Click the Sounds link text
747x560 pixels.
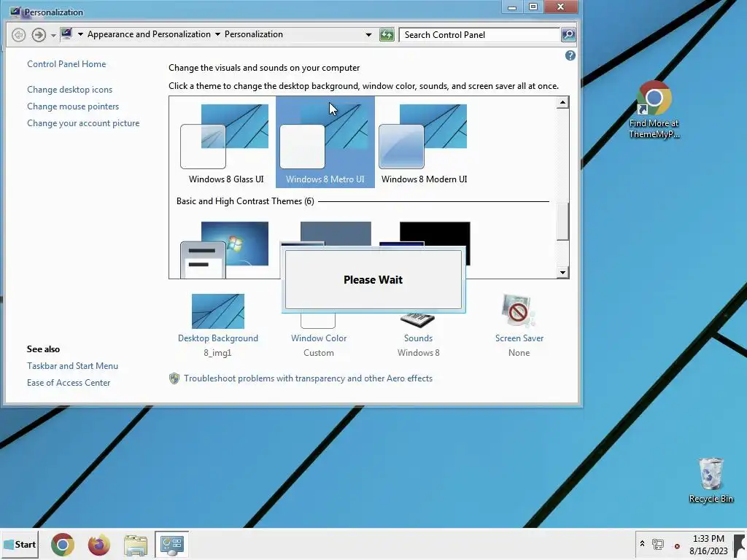(x=418, y=338)
